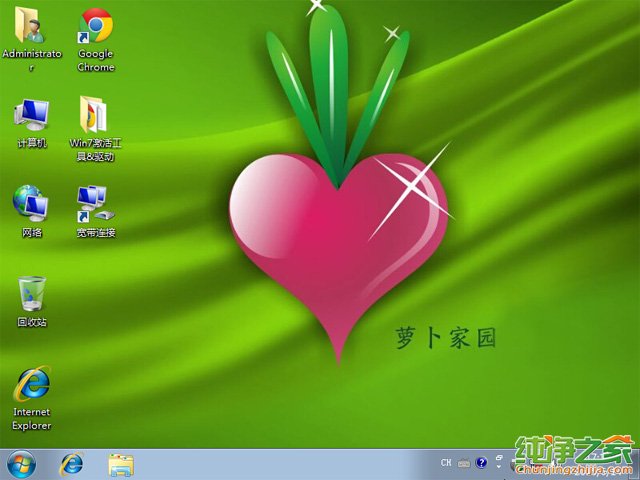Launch Internet Explorer from the taskbar

pos(72,464)
